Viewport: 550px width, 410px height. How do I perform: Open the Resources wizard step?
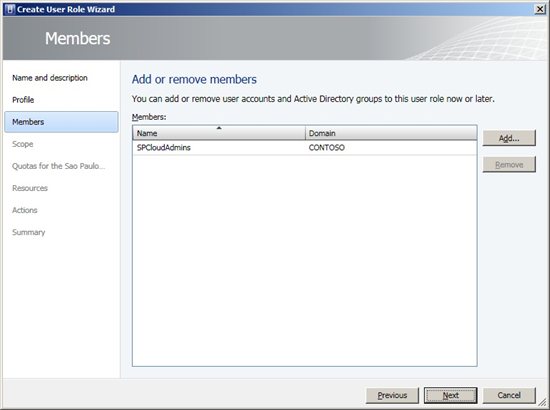coord(30,188)
